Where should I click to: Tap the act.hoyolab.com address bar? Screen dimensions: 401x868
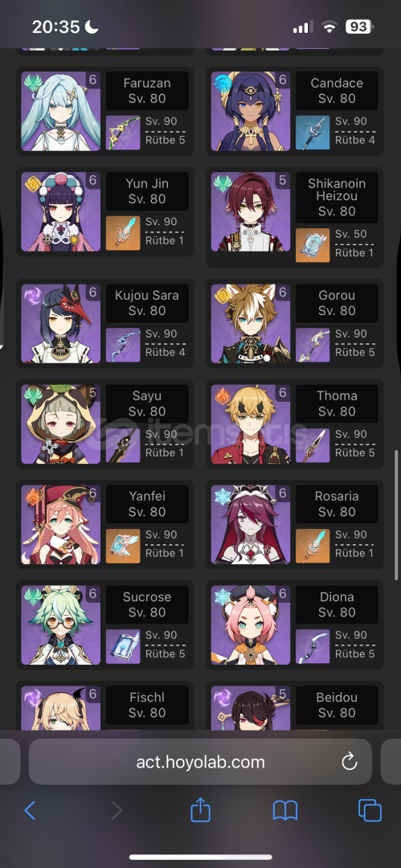pyautogui.click(x=201, y=762)
